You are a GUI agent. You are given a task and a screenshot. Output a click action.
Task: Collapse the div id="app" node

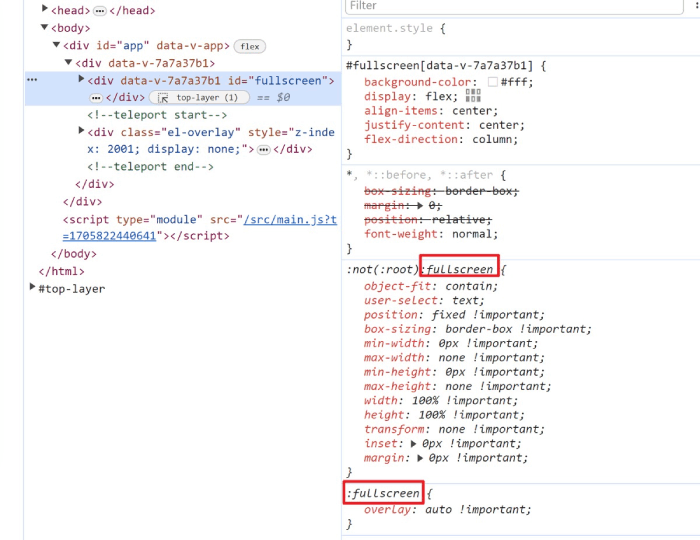56,45
